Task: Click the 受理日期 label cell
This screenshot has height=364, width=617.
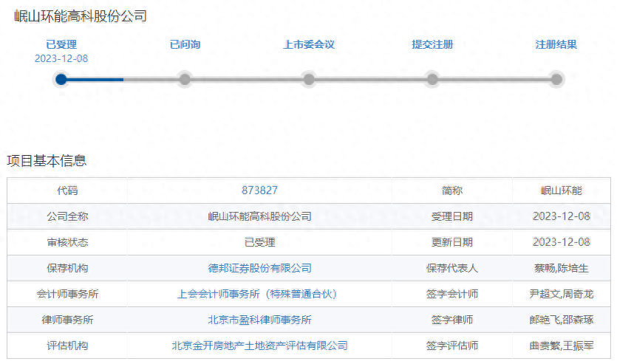Action: click(x=452, y=216)
